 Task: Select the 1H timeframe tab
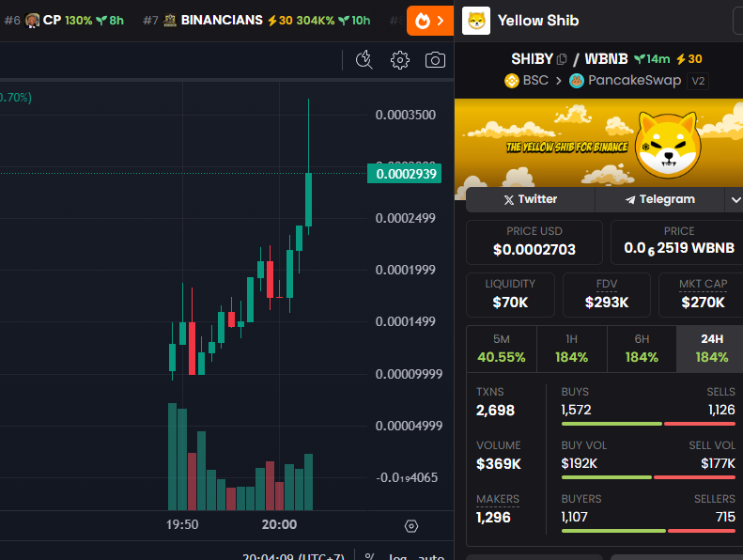pyautogui.click(x=571, y=349)
